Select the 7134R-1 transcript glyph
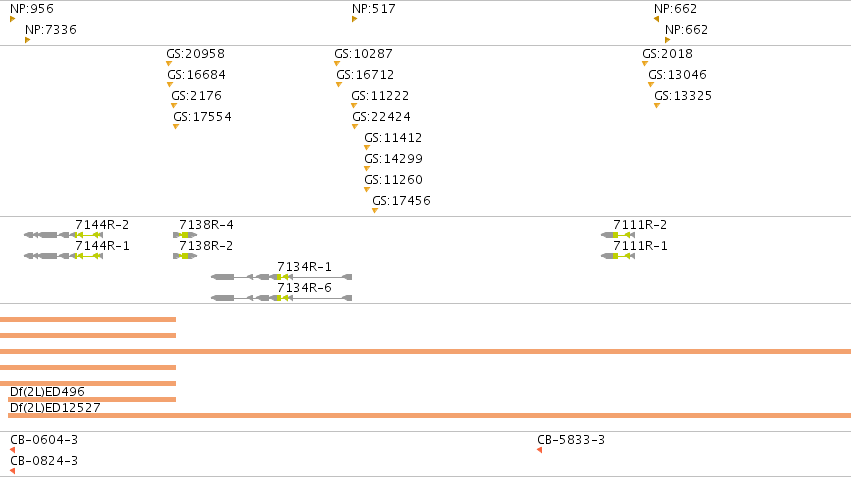 (x=281, y=277)
